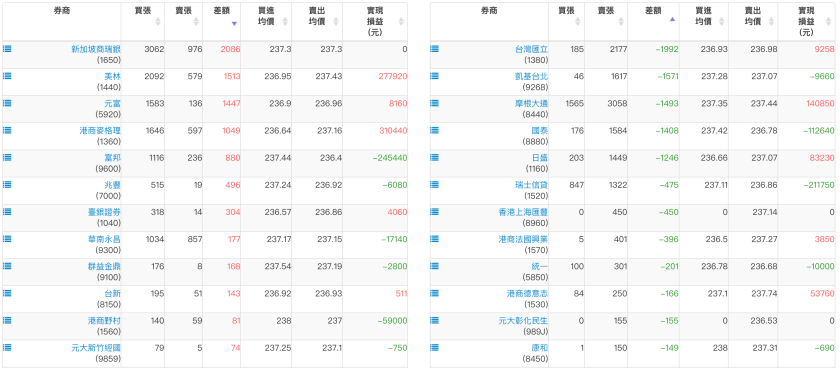Open the list icon beside 富邦
The height and width of the screenshot is (368, 840).
click(x=7, y=157)
